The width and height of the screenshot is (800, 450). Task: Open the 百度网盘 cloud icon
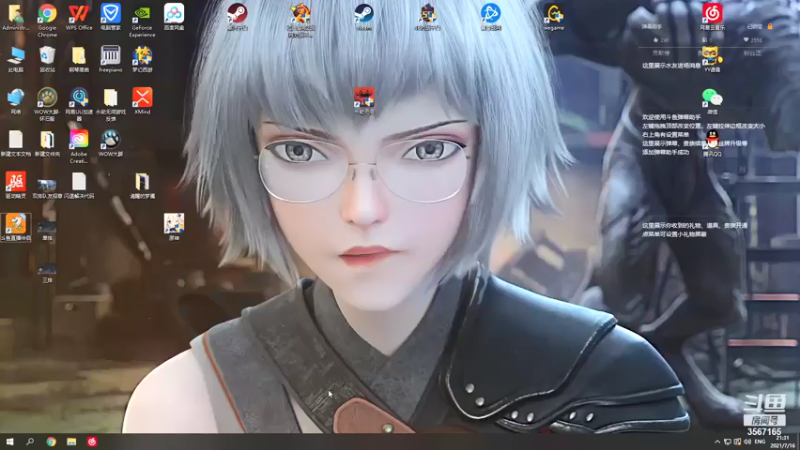click(174, 17)
